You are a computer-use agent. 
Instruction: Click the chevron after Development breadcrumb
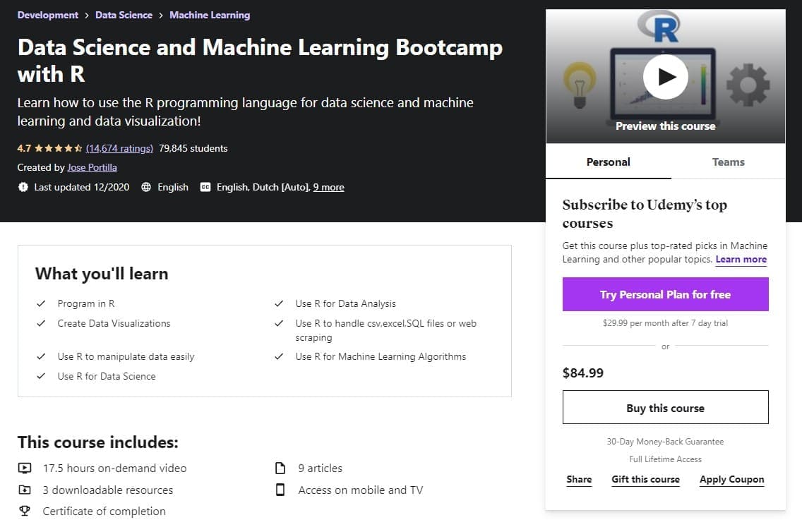pyautogui.click(x=87, y=16)
